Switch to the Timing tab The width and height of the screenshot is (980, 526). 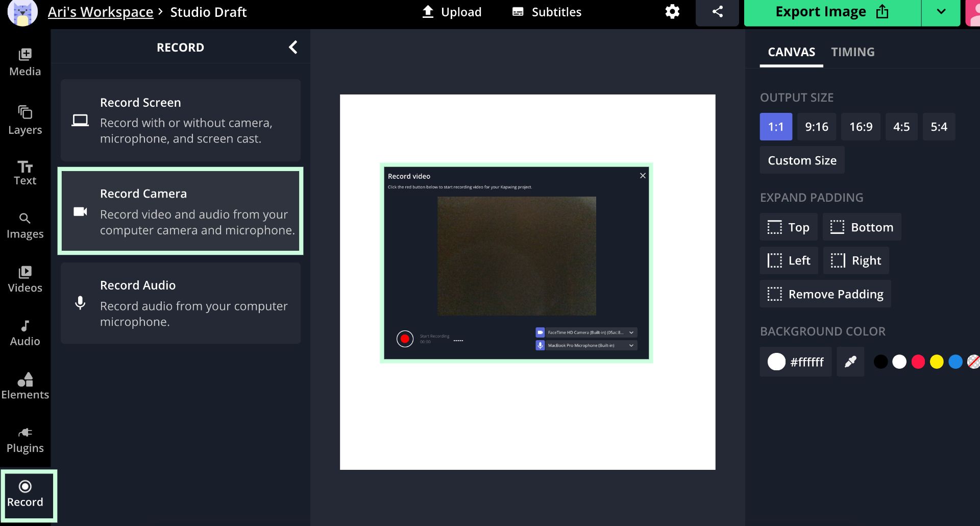(852, 52)
